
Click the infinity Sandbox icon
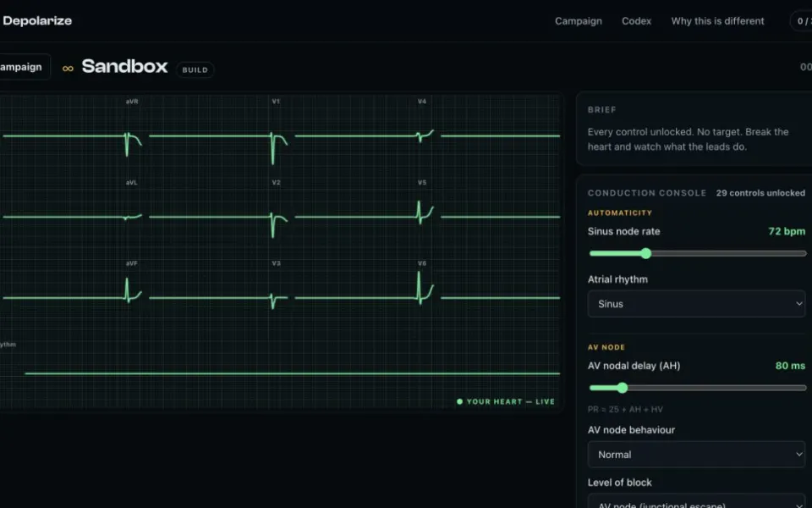[68, 69]
